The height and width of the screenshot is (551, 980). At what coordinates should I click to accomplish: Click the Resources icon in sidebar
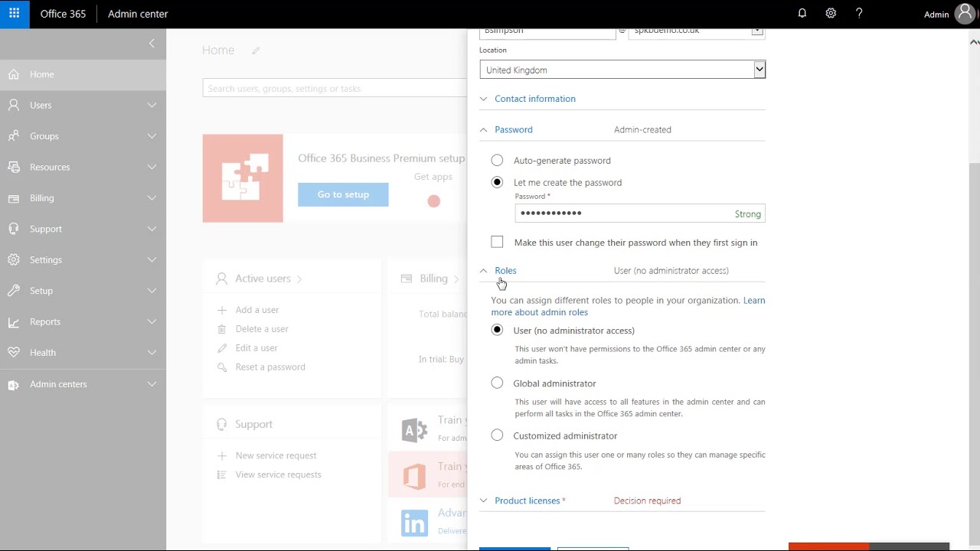pos(13,167)
